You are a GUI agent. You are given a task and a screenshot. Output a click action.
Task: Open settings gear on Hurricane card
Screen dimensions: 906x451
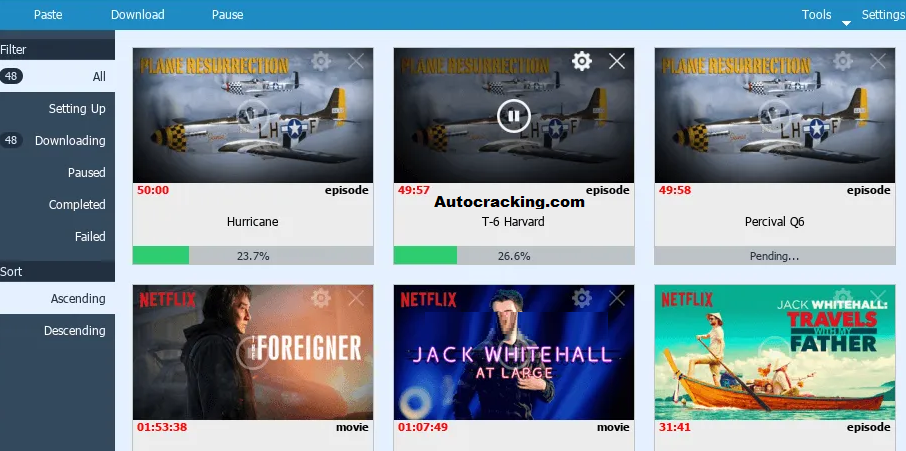pos(321,61)
